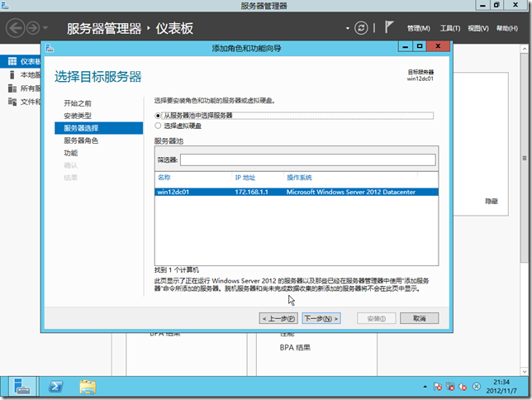
Task: Click volume speaker tray icon
Action: click(463, 387)
